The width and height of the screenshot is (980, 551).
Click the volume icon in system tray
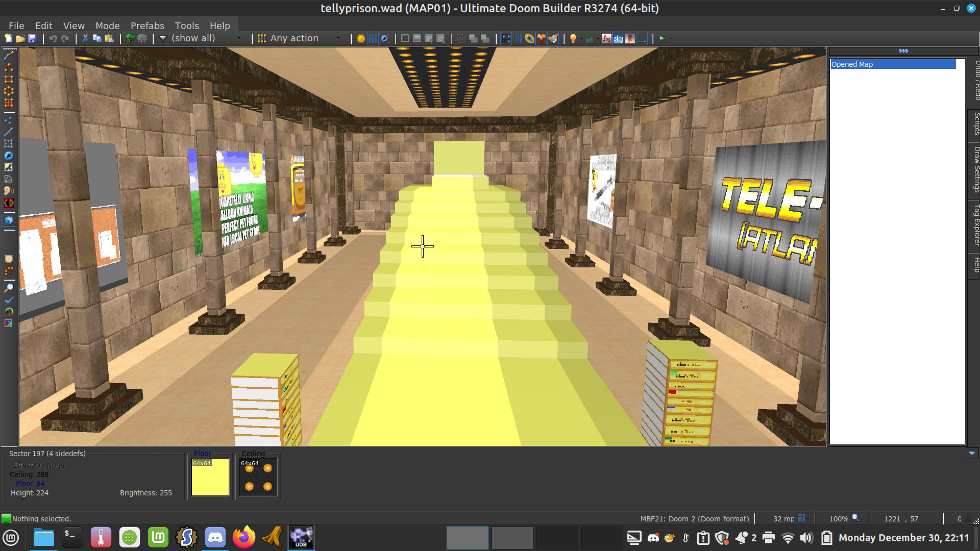coord(806,538)
